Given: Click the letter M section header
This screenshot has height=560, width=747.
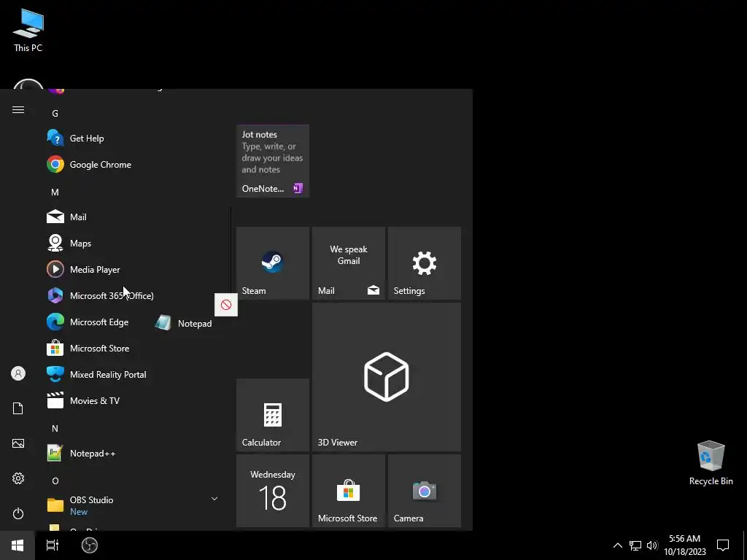Looking at the screenshot, I should click(55, 192).
